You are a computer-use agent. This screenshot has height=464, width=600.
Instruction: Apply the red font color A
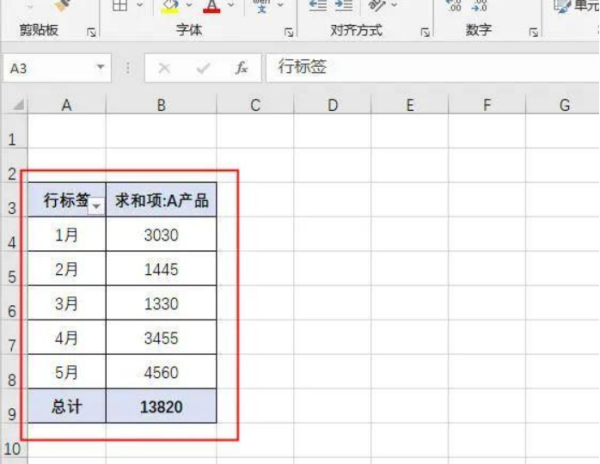pyautogui.click(x=212, y=6)
